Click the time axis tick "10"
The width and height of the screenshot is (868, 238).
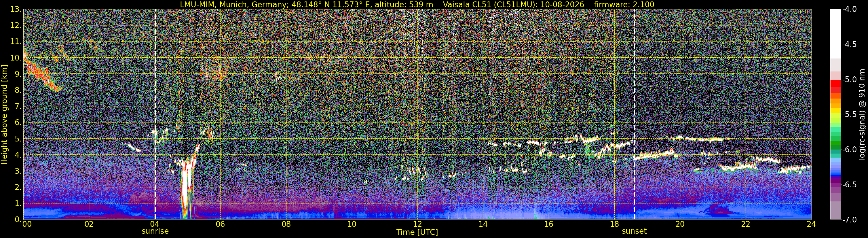click(x=352, y=224)
